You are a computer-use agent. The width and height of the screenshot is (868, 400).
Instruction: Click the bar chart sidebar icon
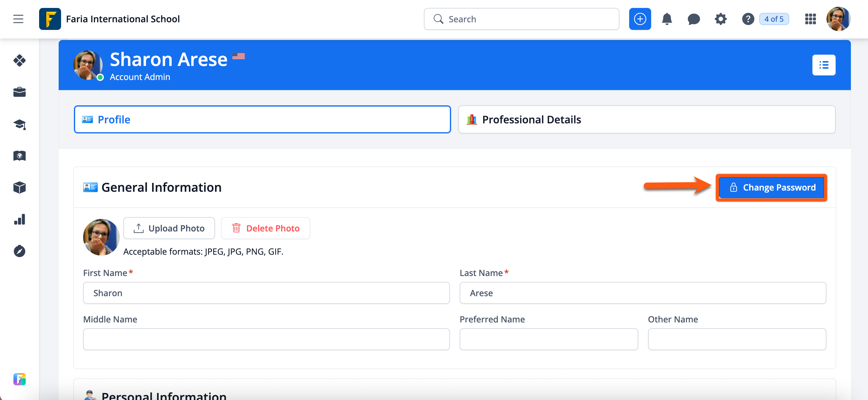pyautogui.click(x=20, y=219)
